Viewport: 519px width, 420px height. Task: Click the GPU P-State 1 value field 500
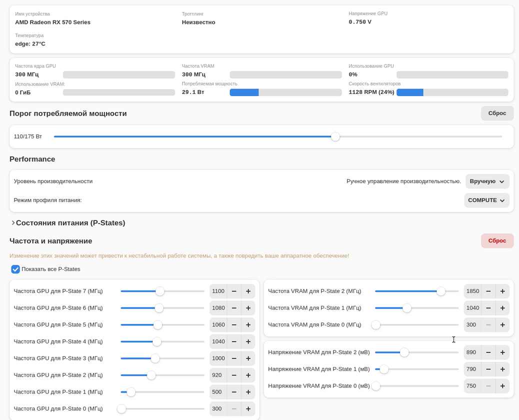click(218, 392)
